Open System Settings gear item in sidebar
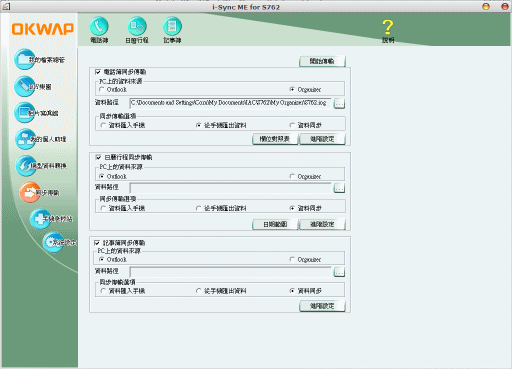Screen dimensions: 512x369 point(60,242)
